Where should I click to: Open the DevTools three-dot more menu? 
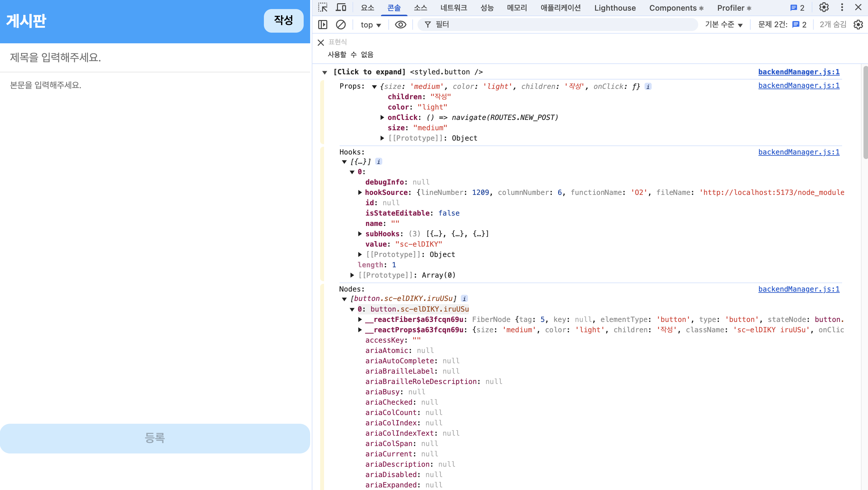pyautogui.click(x=842, y=7)
